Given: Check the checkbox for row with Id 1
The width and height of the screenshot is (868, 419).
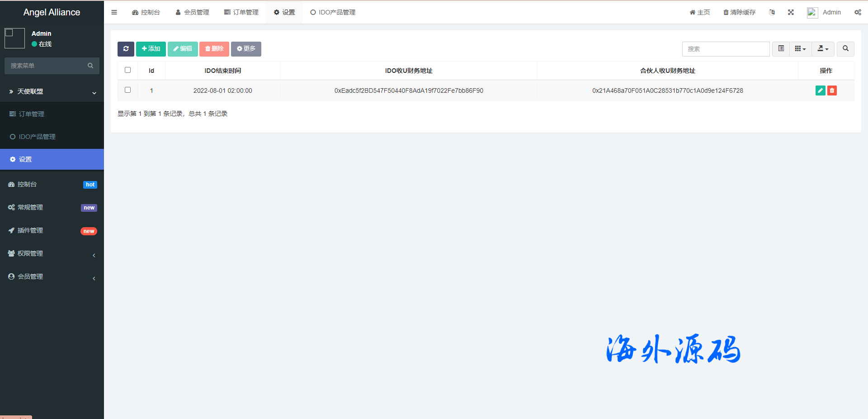Looking at the screenshot, I should pos(127,90).
